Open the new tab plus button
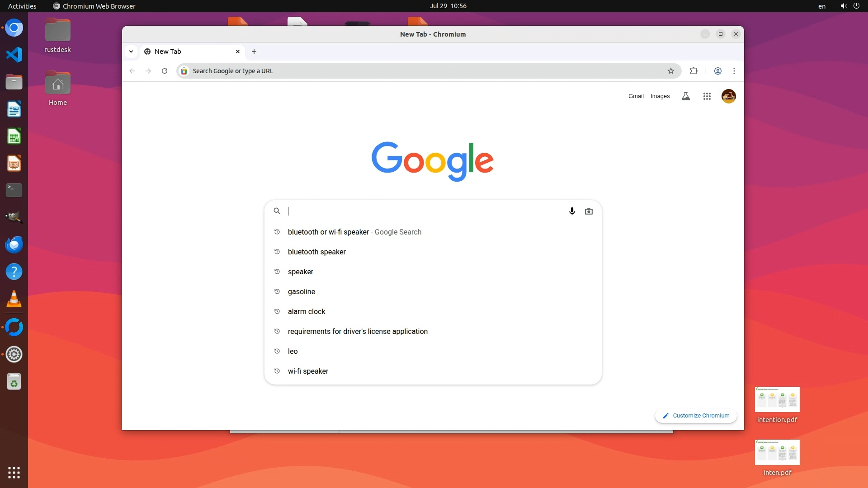 pos(254,52)
